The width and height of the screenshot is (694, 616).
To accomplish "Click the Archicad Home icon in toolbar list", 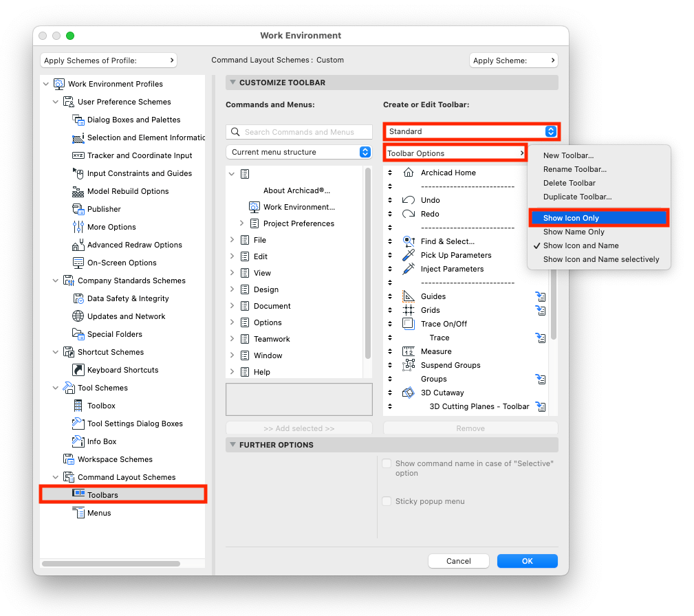I will [409, 173].
